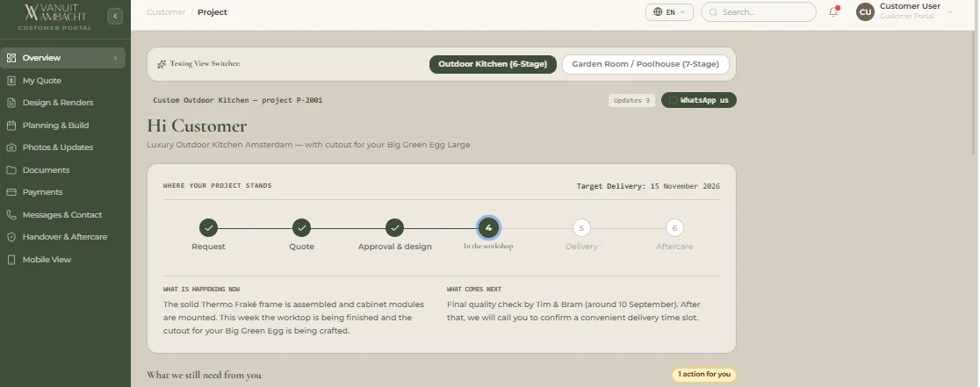The image size is (980, 387).
Task: Open Handover & Aftercare section
Action: point(62,237)
